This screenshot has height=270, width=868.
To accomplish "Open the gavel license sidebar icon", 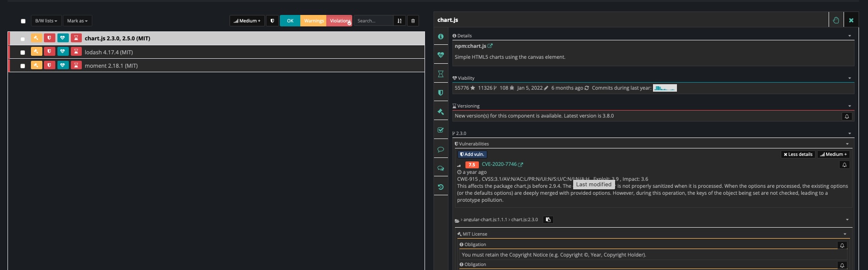I will coord(440,112).
